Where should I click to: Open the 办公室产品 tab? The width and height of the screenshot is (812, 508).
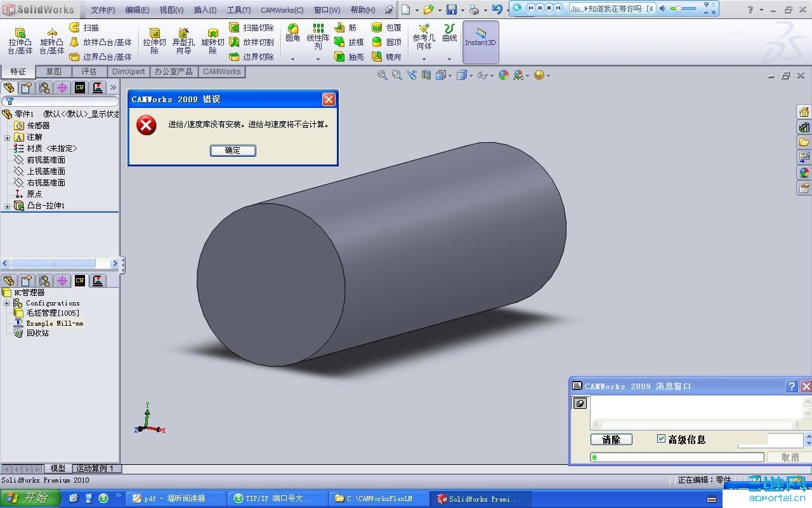(173, 72)
